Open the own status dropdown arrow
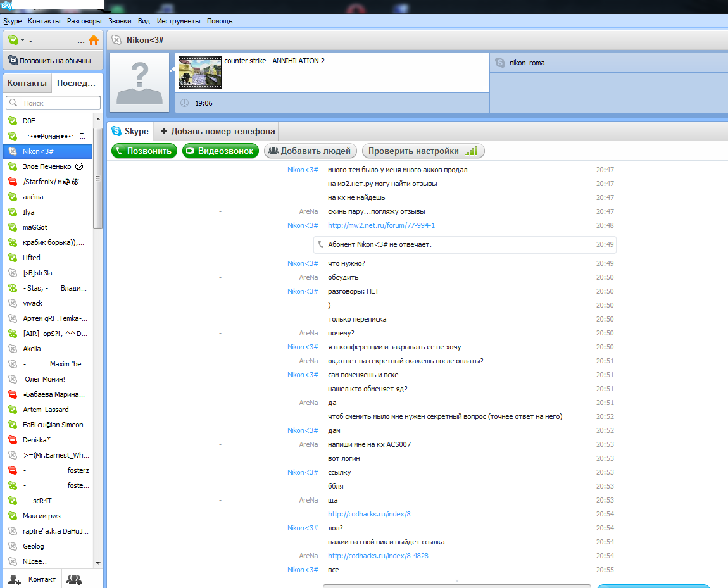The height and width of the screenshot is (588, 728). 22,40
